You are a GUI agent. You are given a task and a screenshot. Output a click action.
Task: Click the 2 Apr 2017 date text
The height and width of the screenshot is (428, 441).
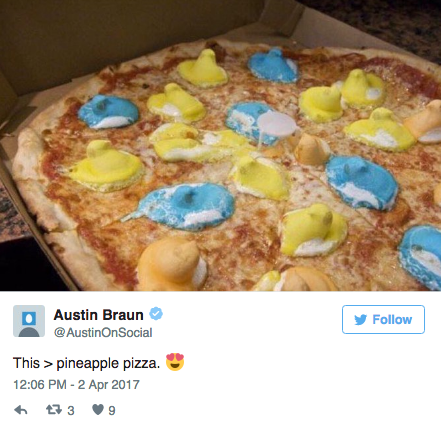tap(109, 385)
